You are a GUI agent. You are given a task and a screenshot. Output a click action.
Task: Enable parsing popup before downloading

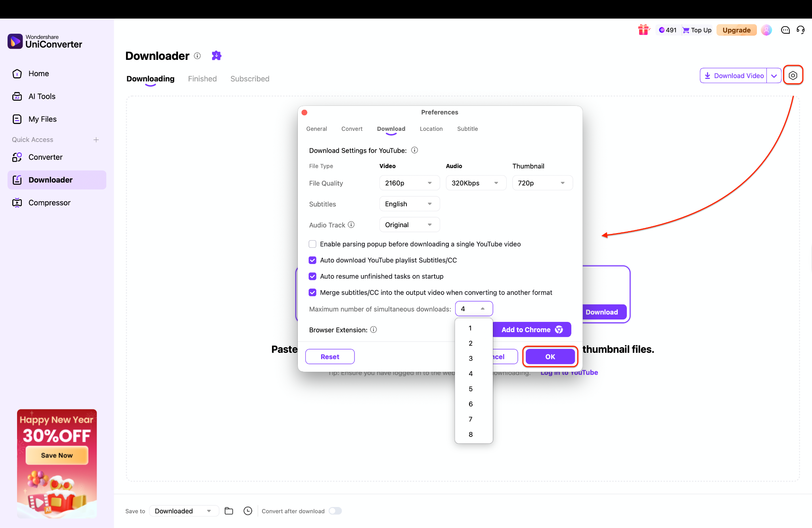pyautogui.click(x=312, y=244)
